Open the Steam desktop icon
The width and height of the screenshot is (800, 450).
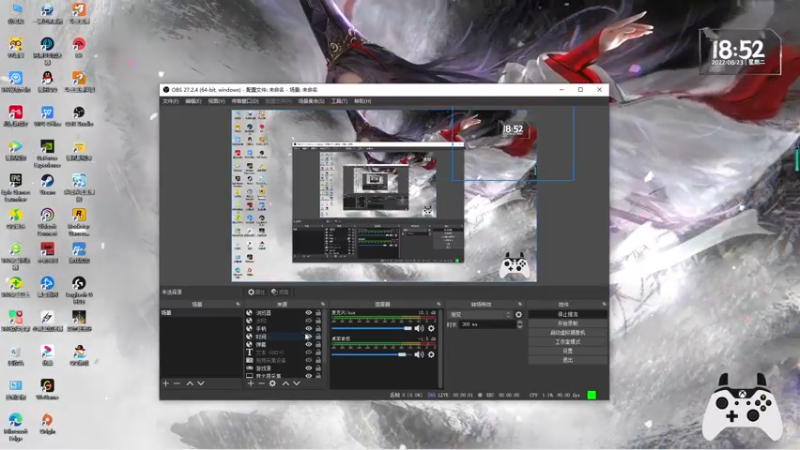coord(47,185)
